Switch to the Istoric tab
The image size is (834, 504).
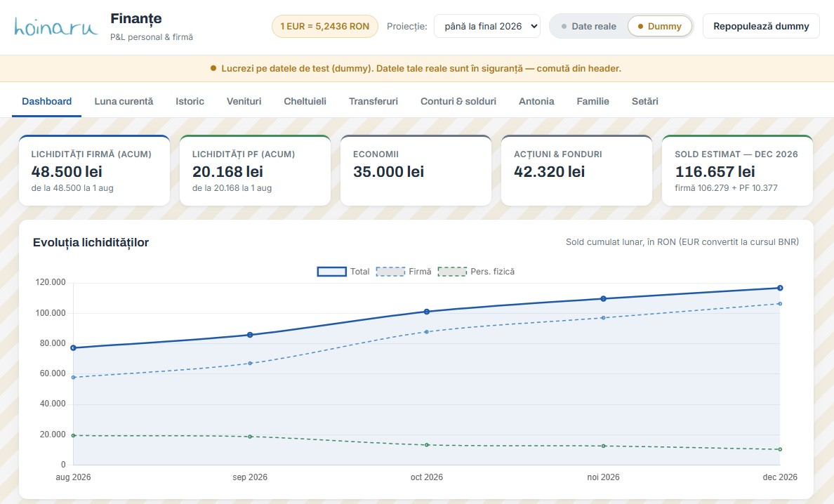point(190,101)
